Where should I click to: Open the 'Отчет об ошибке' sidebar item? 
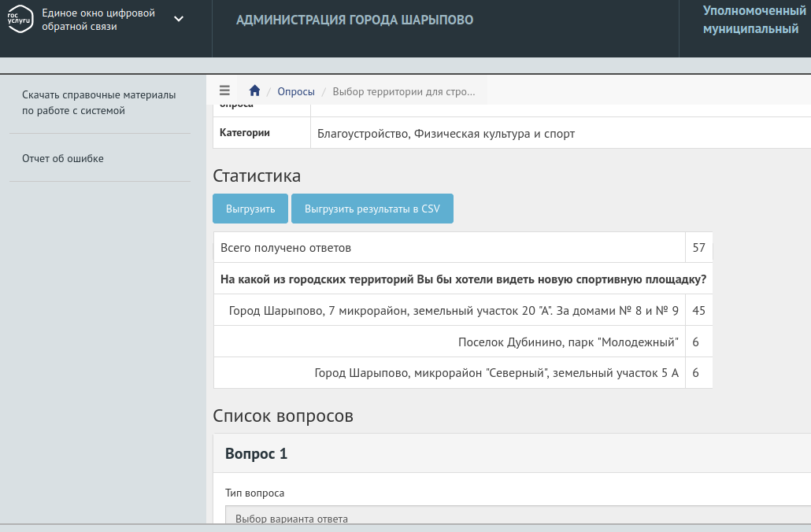(63, 159)
